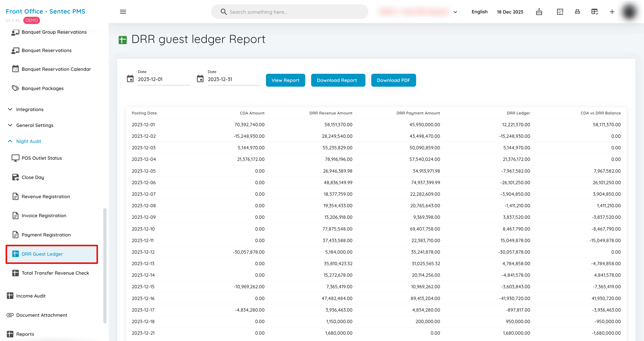Open the floor plan icon in header

[x=560, y=12]
